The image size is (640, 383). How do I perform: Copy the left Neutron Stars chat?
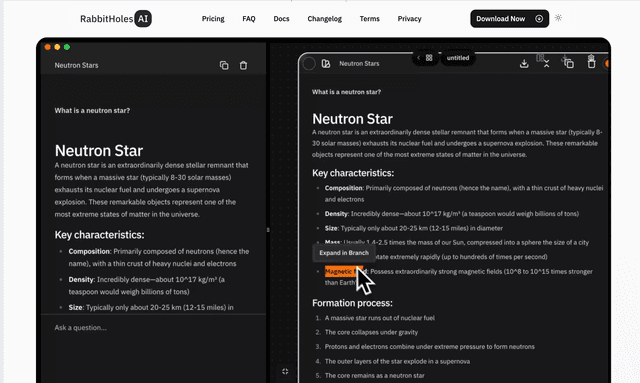tap(224, 65)
